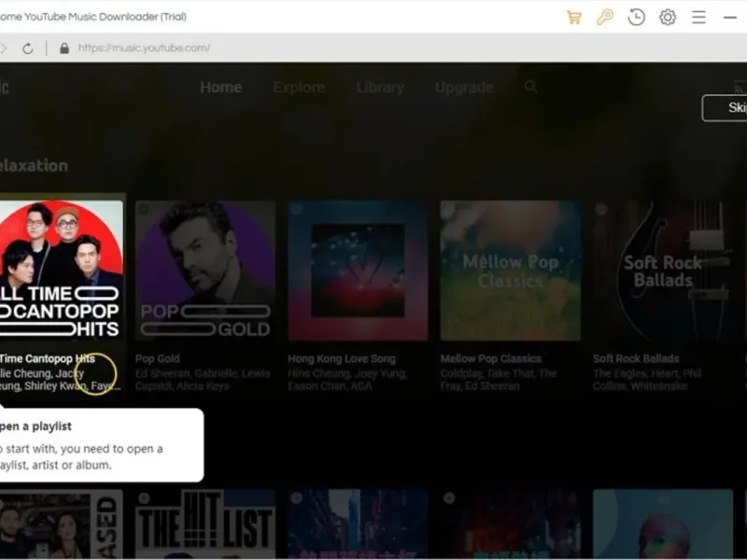The height and width of the screenshot is (560, 747).
Task: Open the Mellow Pop Classics cover
Action: tap(510, 271)
